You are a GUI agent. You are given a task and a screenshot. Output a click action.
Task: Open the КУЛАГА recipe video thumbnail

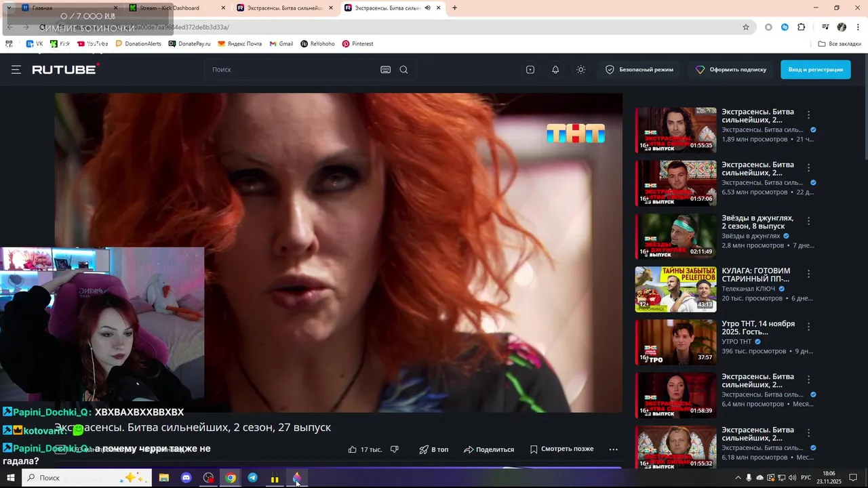pyautogui.click(x=675, y=289)
